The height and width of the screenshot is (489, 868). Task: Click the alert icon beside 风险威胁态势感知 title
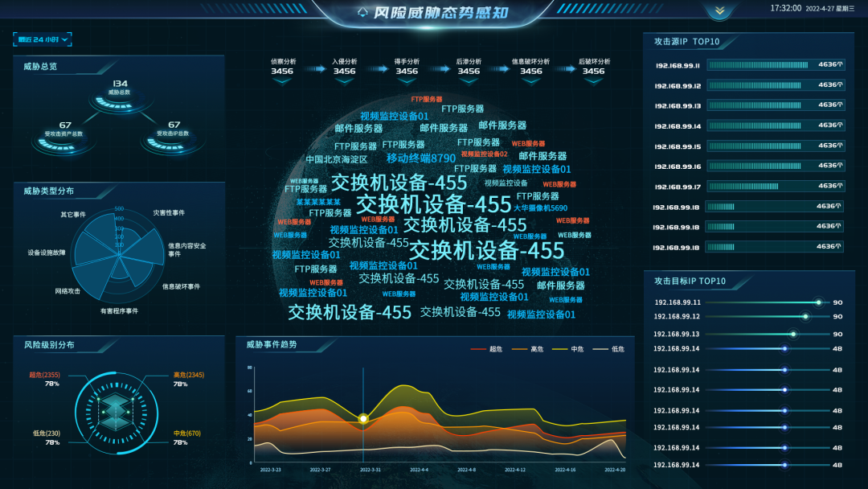tap(362, 12)
